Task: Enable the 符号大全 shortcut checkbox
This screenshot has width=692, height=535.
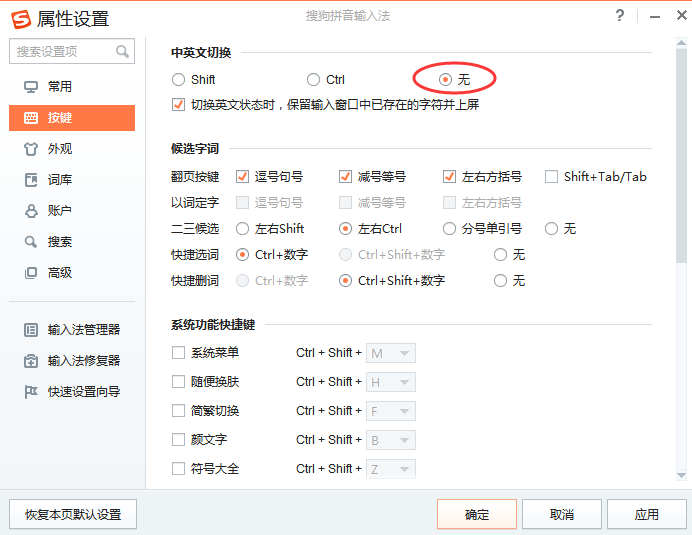Action: tap(178, 468)
